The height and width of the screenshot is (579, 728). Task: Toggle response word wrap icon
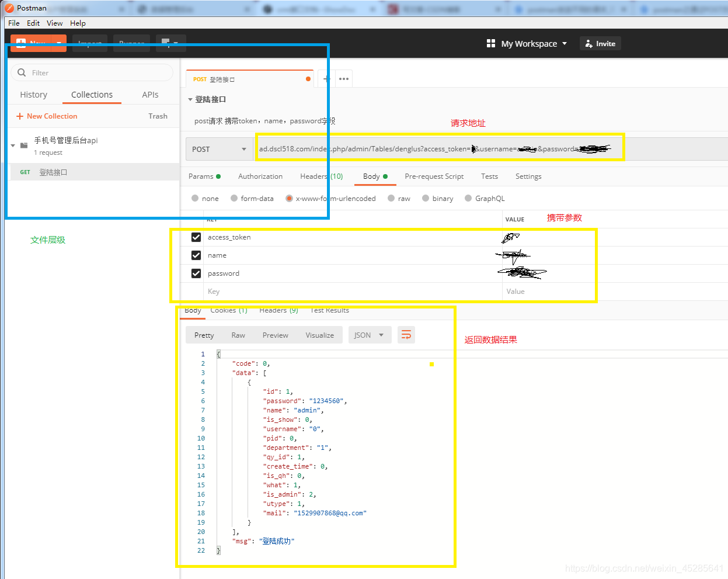coord(406,335)
